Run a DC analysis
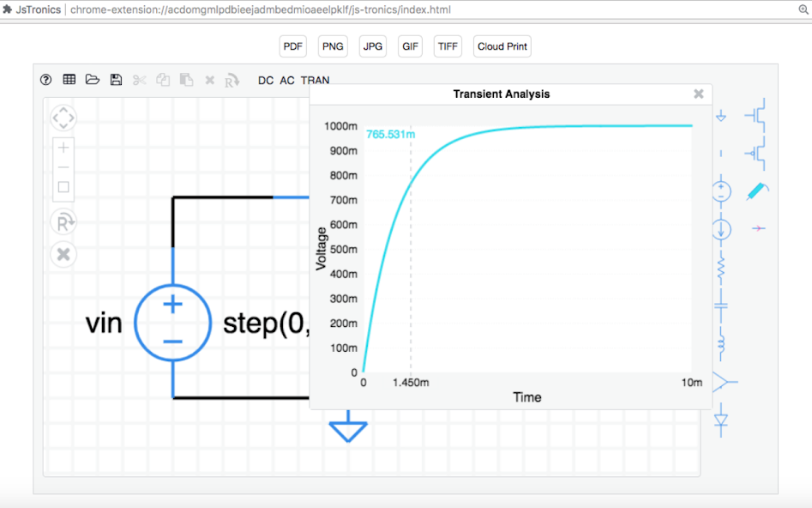Image resolution: width=812 pixels, height=508 pixels. [x=265, y=80]
